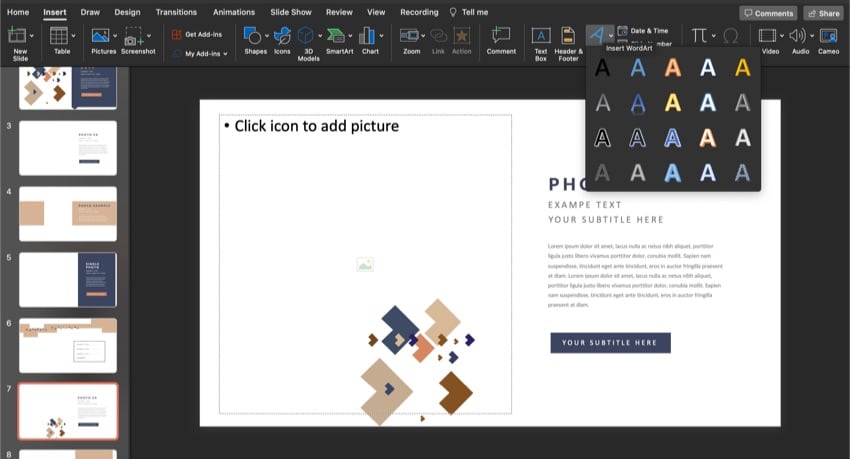Viewport: 850px width, 459px height.
Task: Insert a SmartArt graphic
Action: coord(339,36)
